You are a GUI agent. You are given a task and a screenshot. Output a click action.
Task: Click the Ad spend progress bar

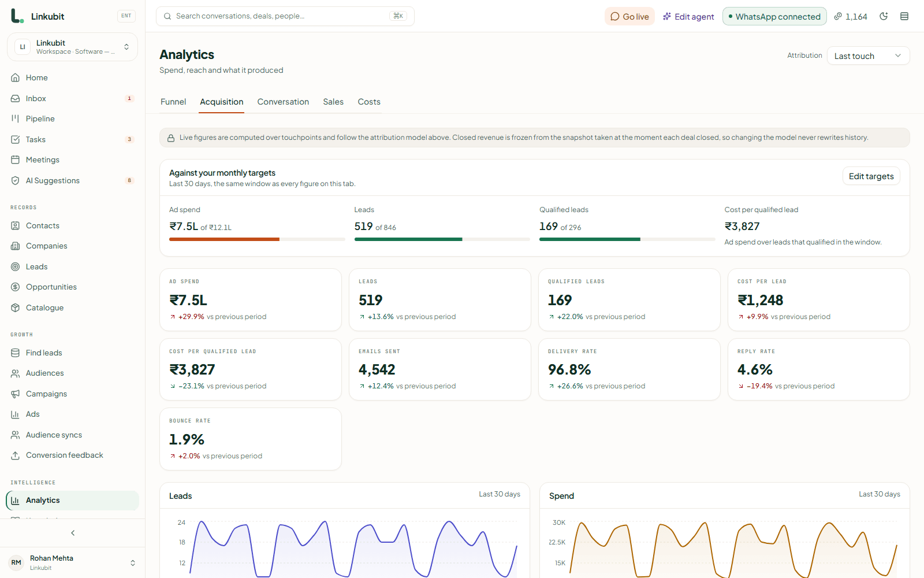[257, 239]
